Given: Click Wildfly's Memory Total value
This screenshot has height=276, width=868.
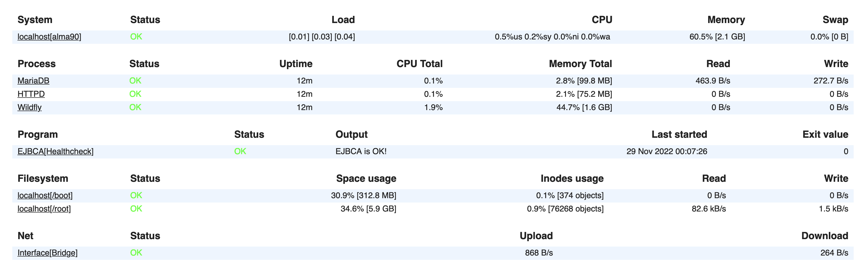Looking at the screenshot, I should tap(584, 107).
